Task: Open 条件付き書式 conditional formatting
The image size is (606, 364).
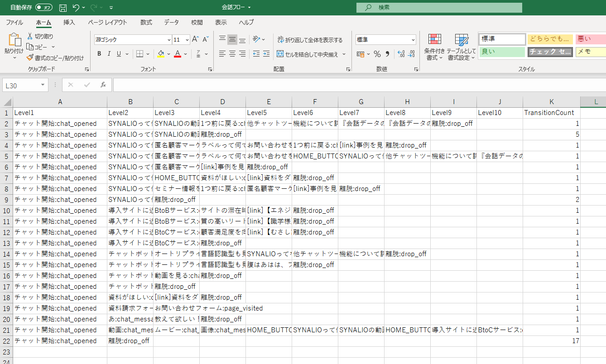Action: click(x=434, y=47)
